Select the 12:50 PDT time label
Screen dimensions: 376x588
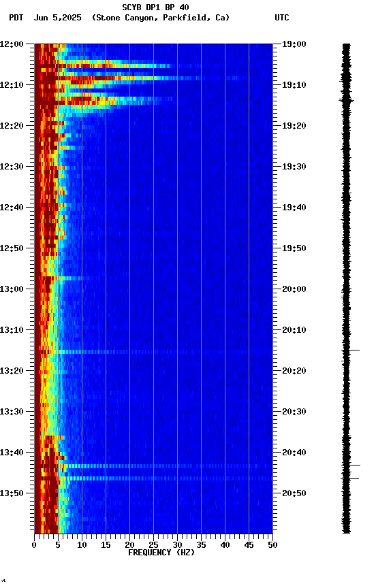12,248
